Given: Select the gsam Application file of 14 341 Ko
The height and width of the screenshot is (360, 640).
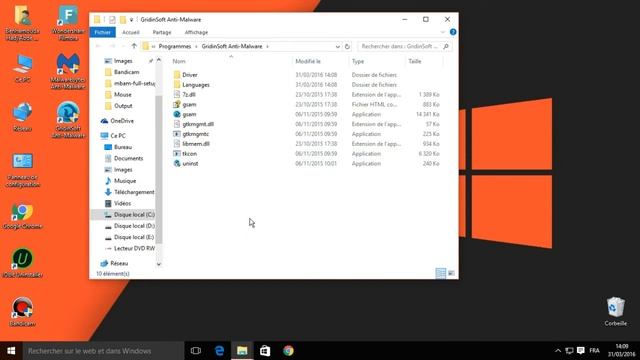Looking at the screenshot, I should 189,114.
